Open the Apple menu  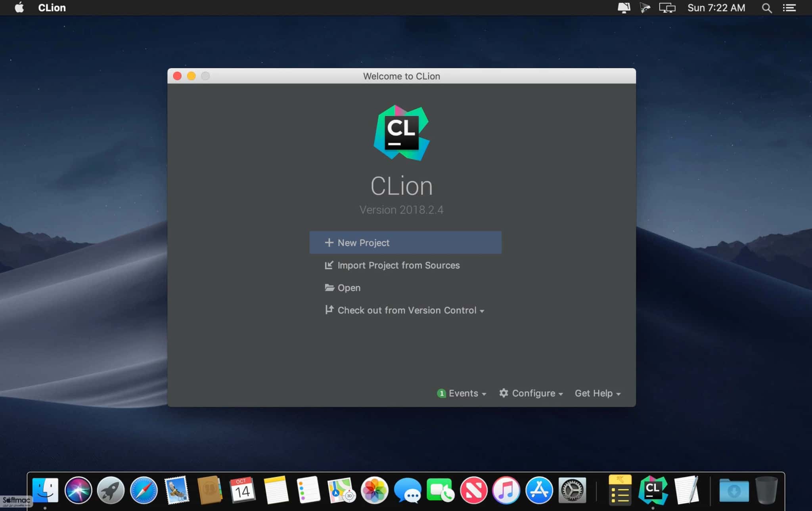coord(19,8)
